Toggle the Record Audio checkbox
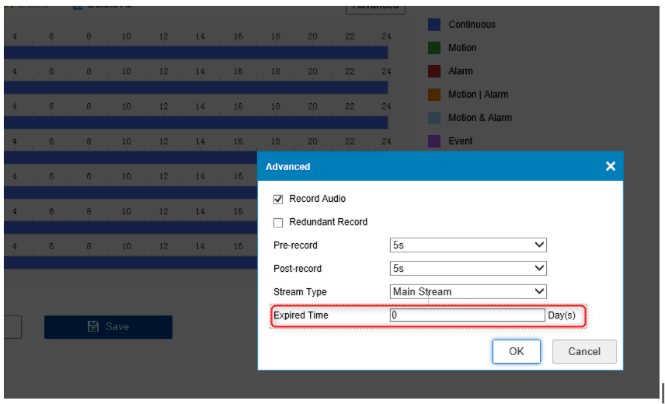The image size is (665, 404). click(x=279, y=199)
